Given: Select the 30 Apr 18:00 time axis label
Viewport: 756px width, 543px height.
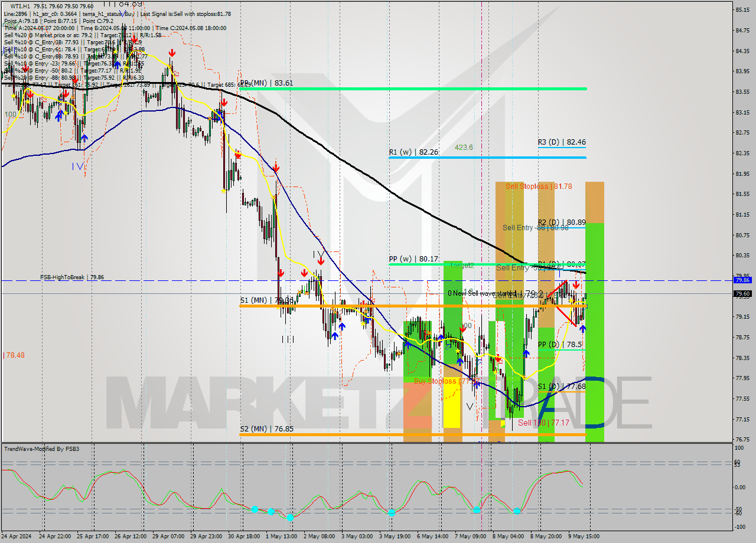Looking at the screenshot, I should click(x=243, y=537).
